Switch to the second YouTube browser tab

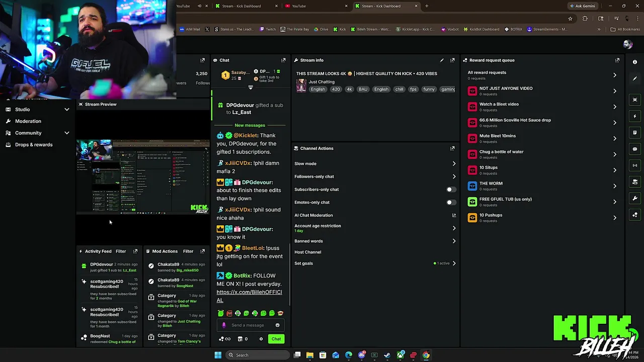coord(315,6)
